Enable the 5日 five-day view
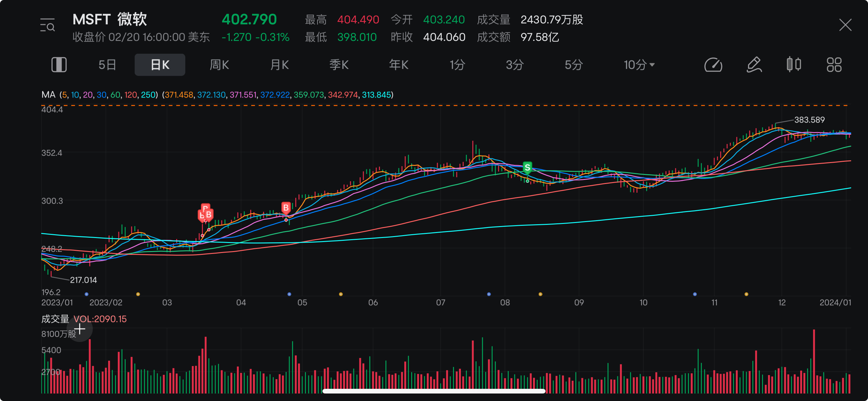This screenshot has width=868, height=401. [x=107, y=65]
